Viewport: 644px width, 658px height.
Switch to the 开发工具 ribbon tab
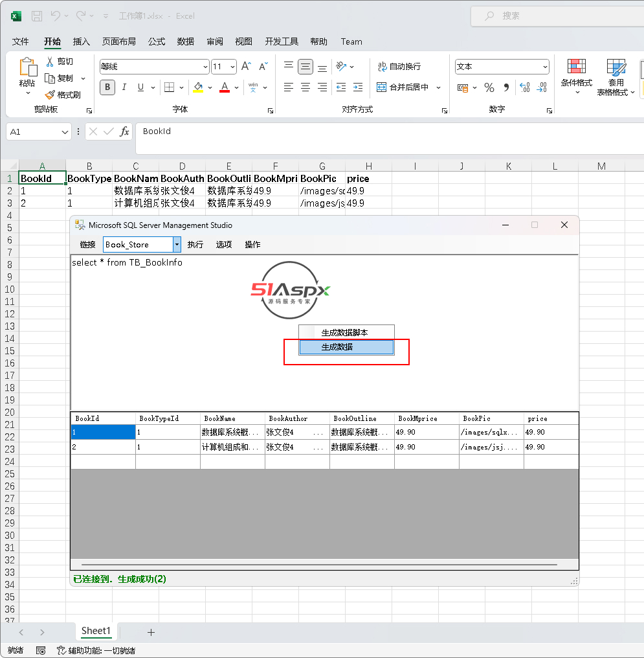(282, 41)
